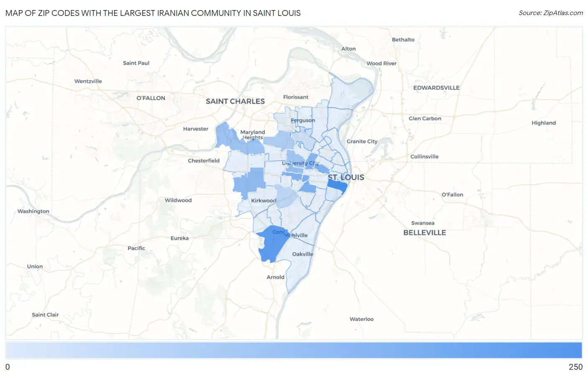Click the Granite City map label
This screenshot has width=588, height=376.
click(362, 141)
